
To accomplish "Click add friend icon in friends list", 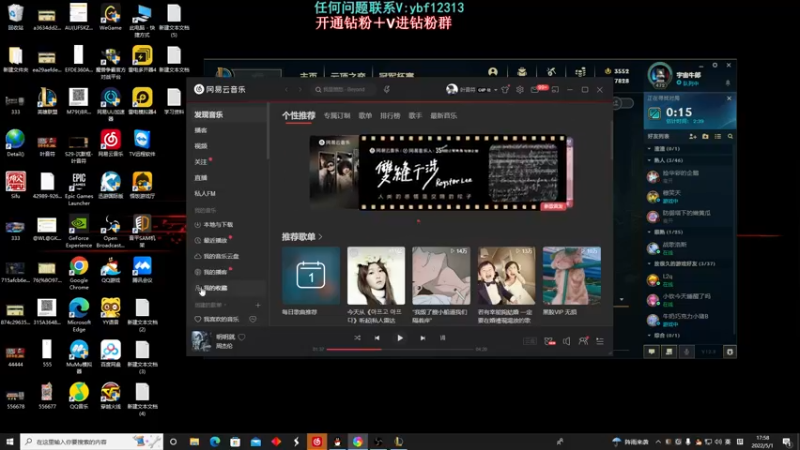I will tap(692, 136).
